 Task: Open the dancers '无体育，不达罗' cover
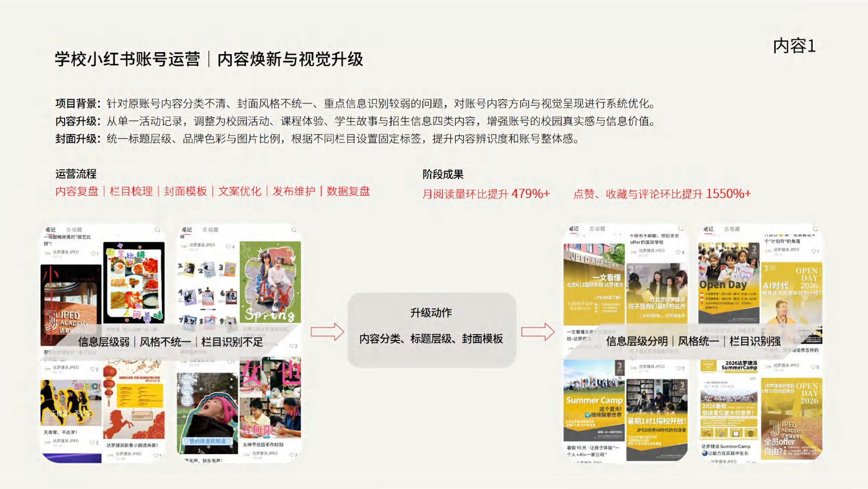(x=71, y=403)
